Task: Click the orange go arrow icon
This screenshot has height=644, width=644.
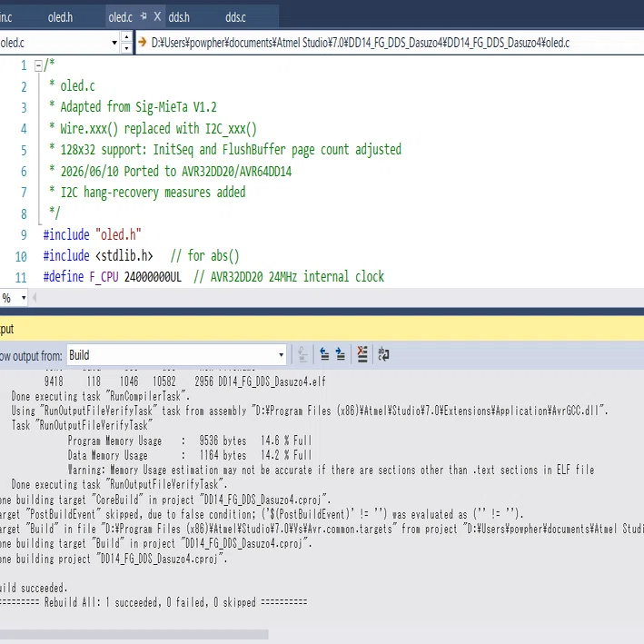Action: click(142, 42)
